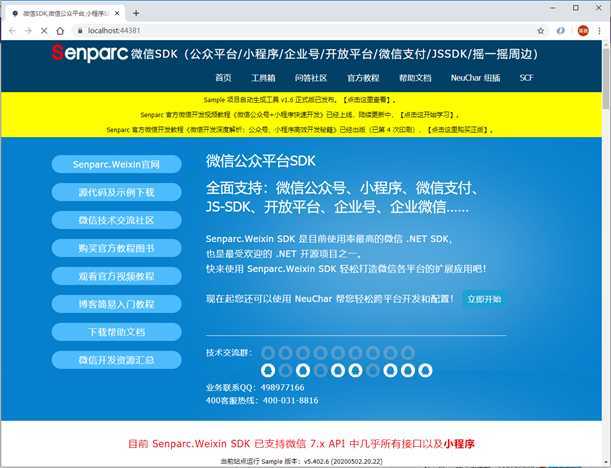Click the QQ number 498977166
Image resolution: width=611 pixels, height=468 pixels.
[282, 388]
